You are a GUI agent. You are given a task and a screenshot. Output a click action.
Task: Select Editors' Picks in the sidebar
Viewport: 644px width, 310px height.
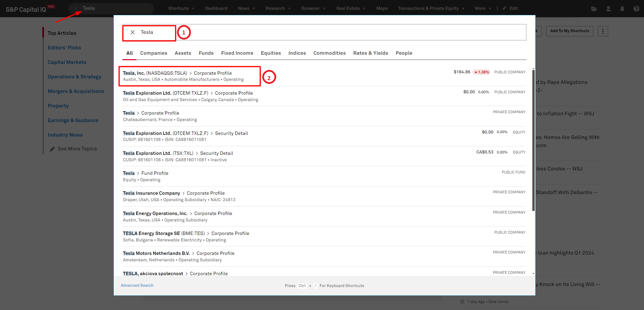tap(64, 48)
